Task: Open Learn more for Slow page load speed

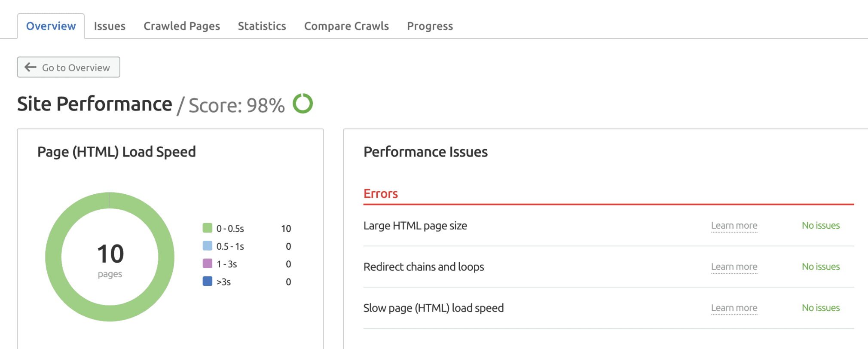Action: [734, 308]
